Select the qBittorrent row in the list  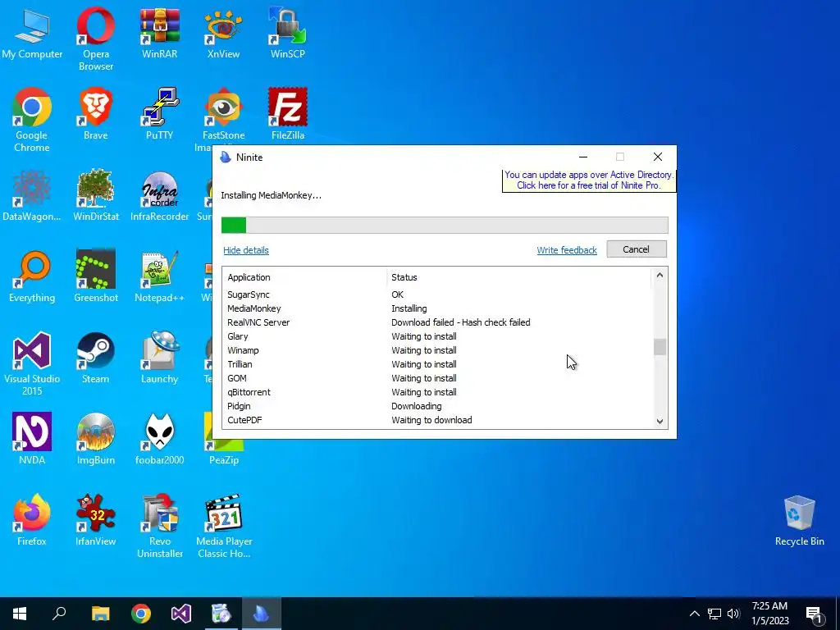(x=437, y=392)
